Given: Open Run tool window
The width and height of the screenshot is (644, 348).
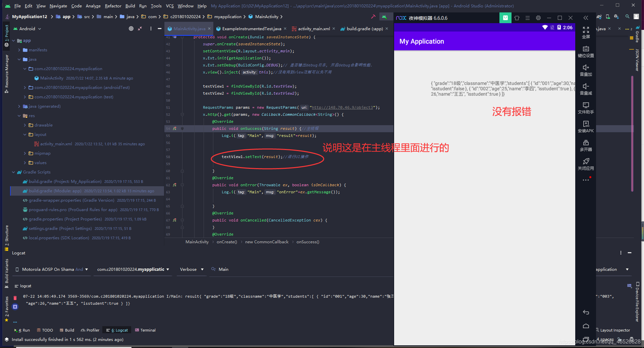Looking at the screenshot, I should [22, 330].
